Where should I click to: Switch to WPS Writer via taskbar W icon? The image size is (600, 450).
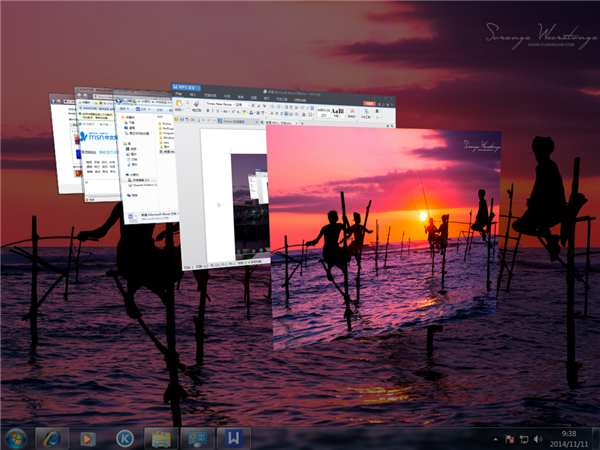pyautogui.click(x=233, y=438)
